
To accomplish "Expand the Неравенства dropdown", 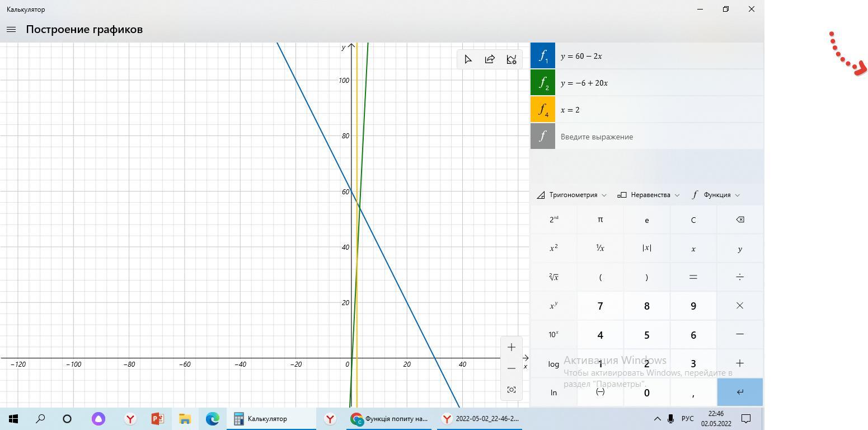I will tap(649, 195).
